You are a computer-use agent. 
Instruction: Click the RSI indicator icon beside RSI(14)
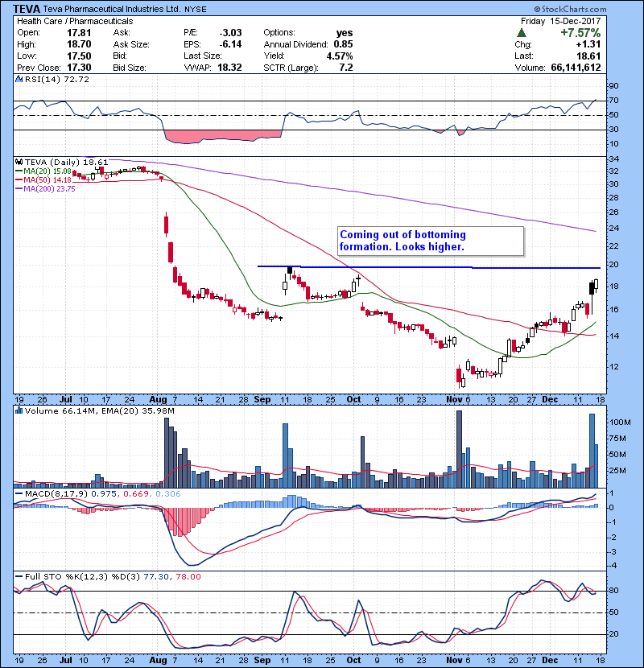click(19, 79)
